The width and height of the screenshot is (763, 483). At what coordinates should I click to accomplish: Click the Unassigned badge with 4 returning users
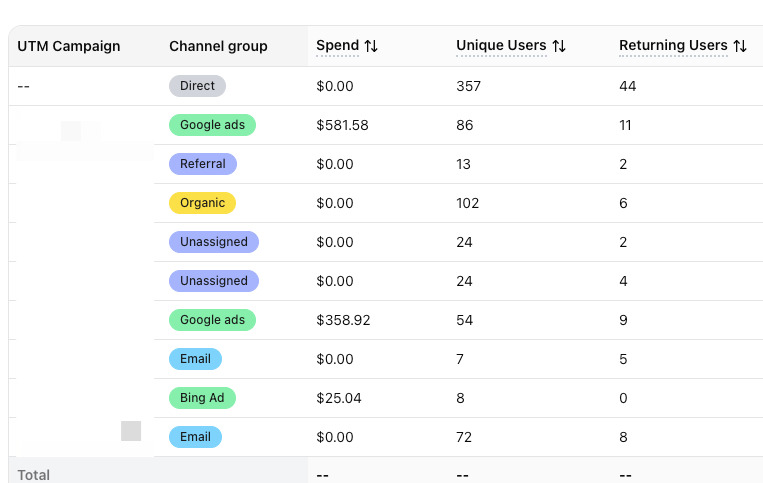click(214, 281)
